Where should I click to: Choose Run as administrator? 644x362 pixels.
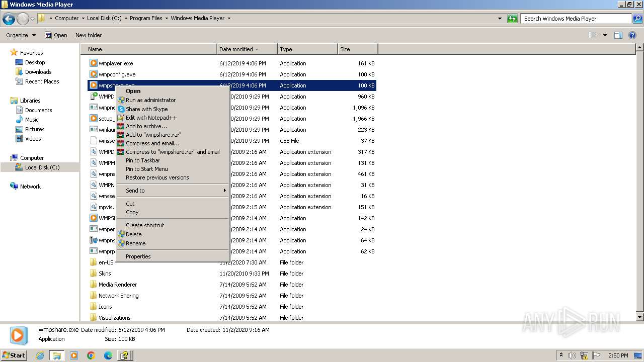(x=172, y=100)
